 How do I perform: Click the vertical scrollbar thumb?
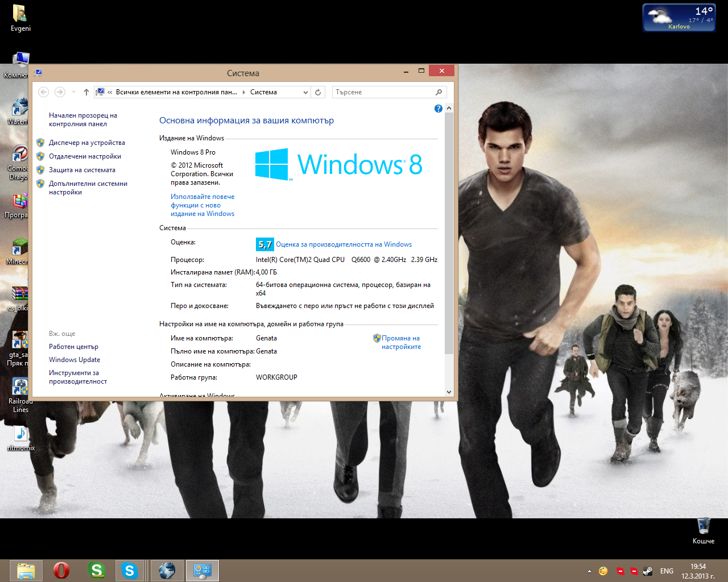pyautogui.click(x=449, y=233)
